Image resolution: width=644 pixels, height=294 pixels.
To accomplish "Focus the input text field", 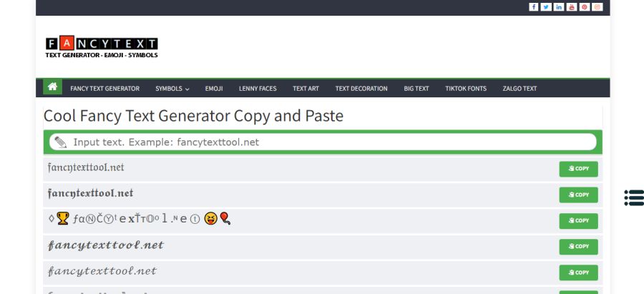I will pyautogui.click(x=323, y=142).
